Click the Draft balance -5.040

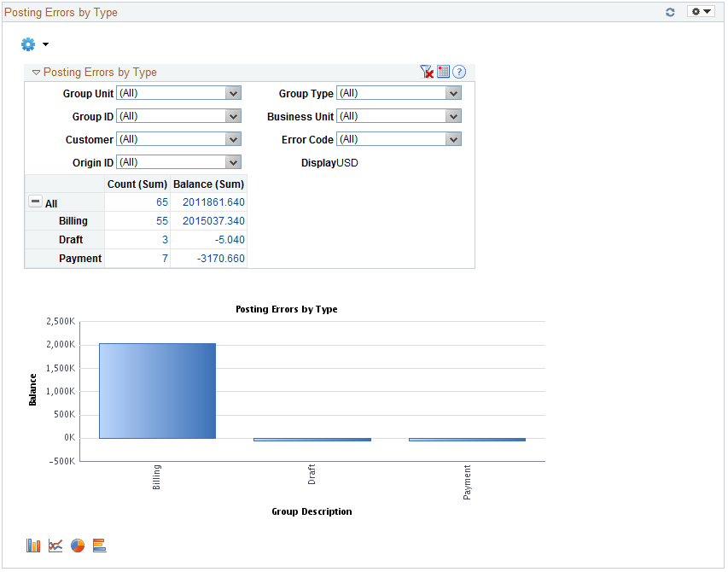pos(230,240)
